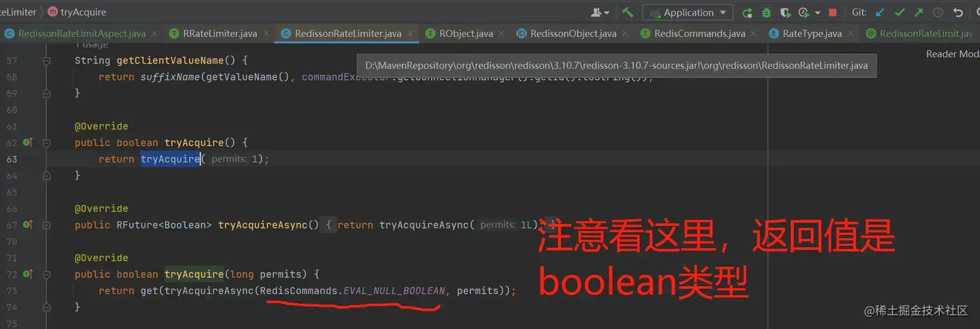Click the tryAcquireAsync call on line 73
The image size is (980, 329).
click(x=209, y=291)
